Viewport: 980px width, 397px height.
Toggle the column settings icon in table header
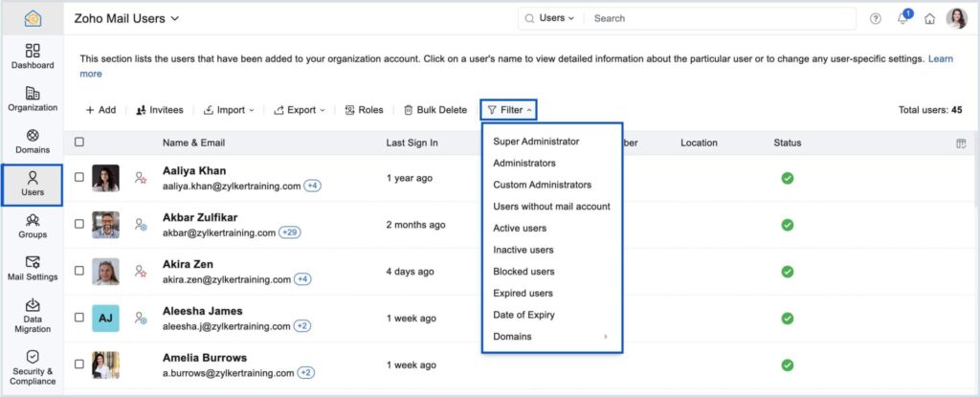pyautogui.click(x=961, y=143)
